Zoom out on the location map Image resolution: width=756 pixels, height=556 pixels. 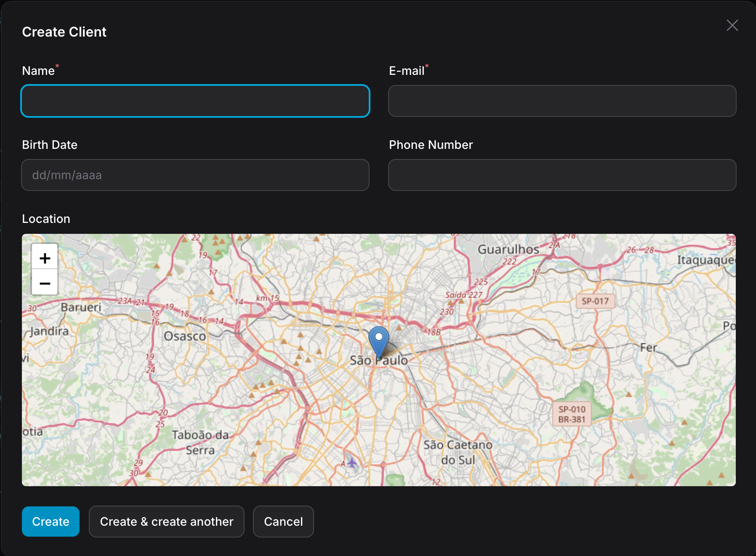click(45, 283)
